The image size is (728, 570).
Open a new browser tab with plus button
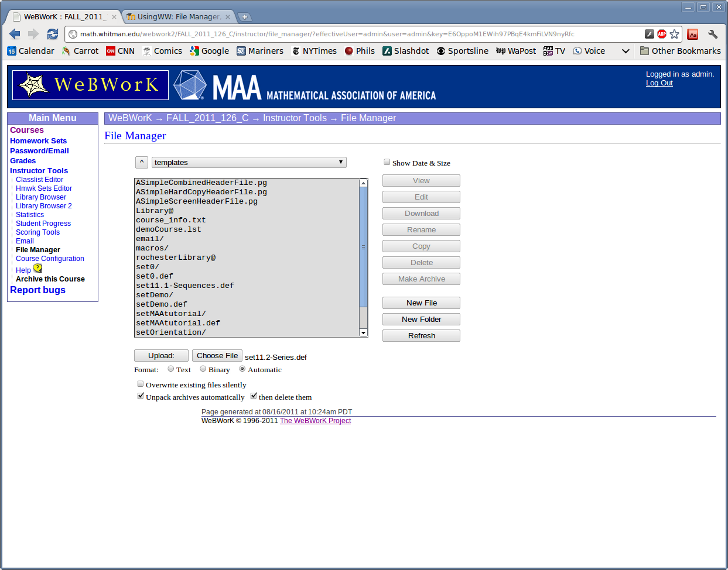click(x=245, y=17)
